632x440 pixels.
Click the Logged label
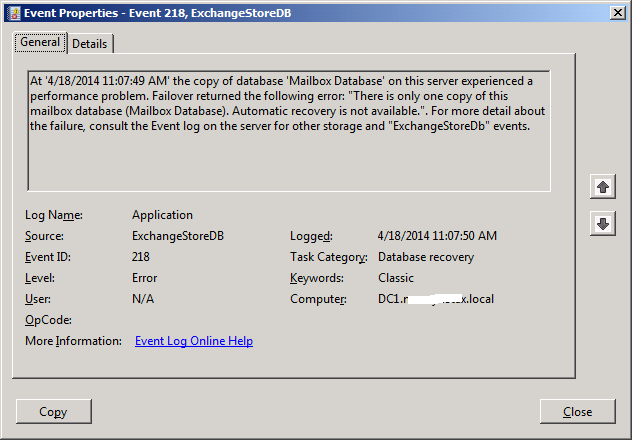point(311,236)
